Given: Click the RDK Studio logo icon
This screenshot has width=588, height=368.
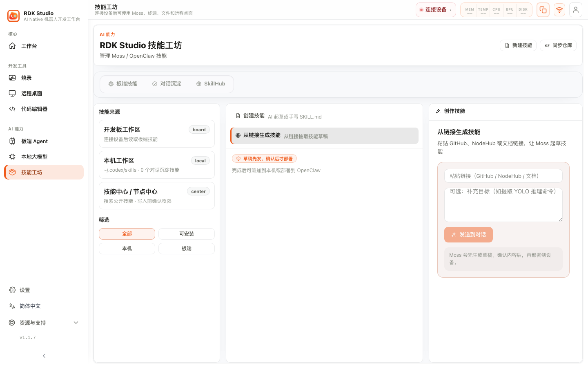Looking at the screenshot, I should click(13, 16).
